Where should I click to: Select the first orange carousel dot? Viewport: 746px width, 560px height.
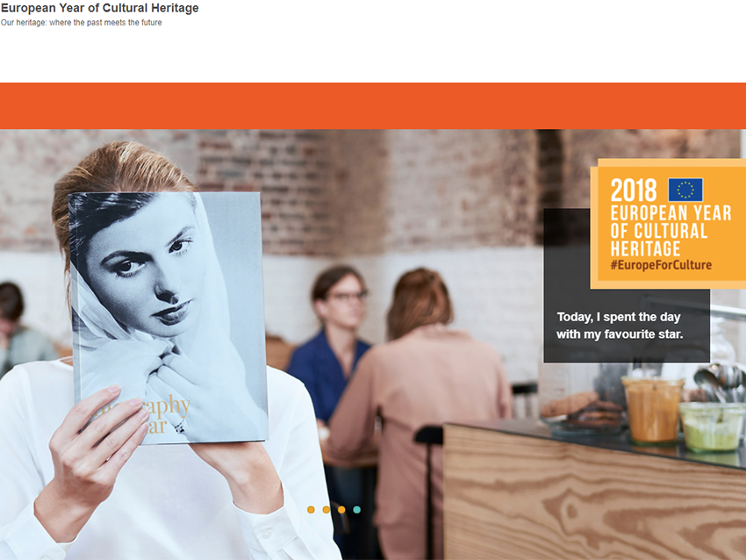(311, 510)
